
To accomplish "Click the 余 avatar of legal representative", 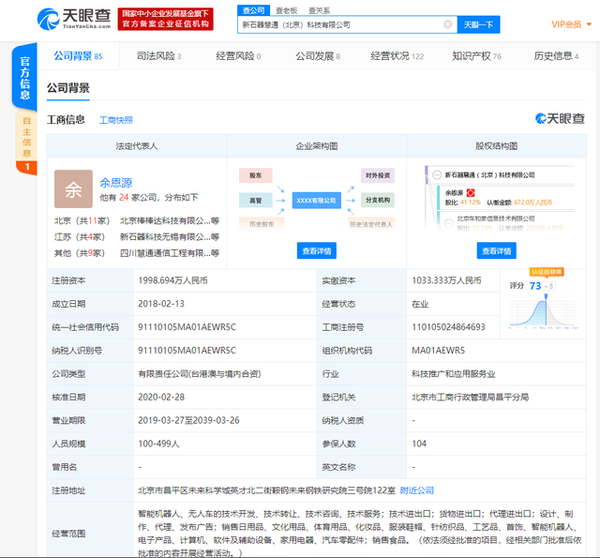I will tap(73, 189).
